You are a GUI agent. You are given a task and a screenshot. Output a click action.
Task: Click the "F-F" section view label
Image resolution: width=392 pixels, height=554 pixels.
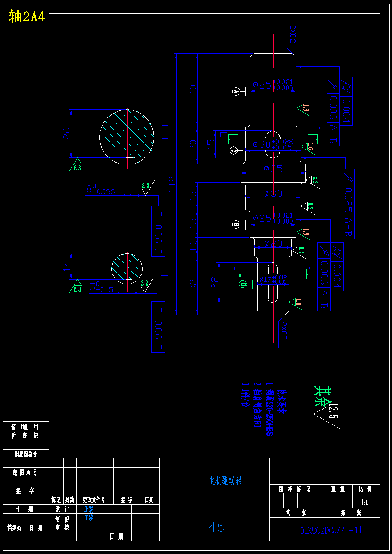click(x=165, y=271)
